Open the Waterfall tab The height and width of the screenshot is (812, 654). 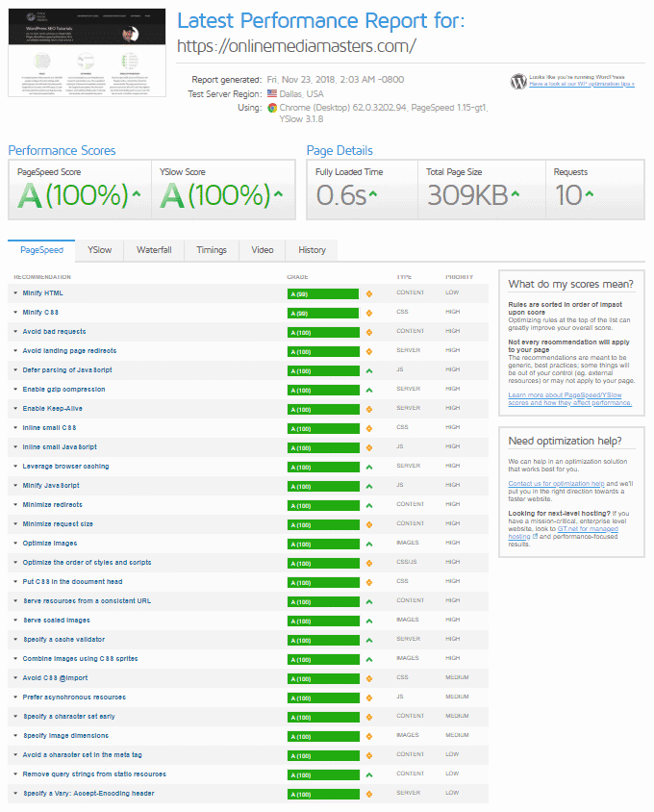(154, 250)
